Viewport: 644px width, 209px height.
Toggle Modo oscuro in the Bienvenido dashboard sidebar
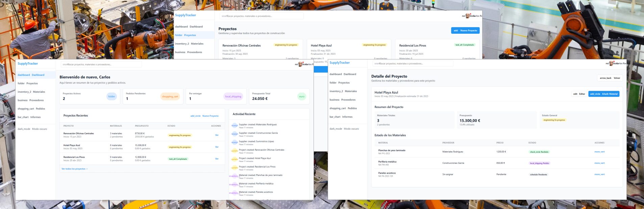32,129
